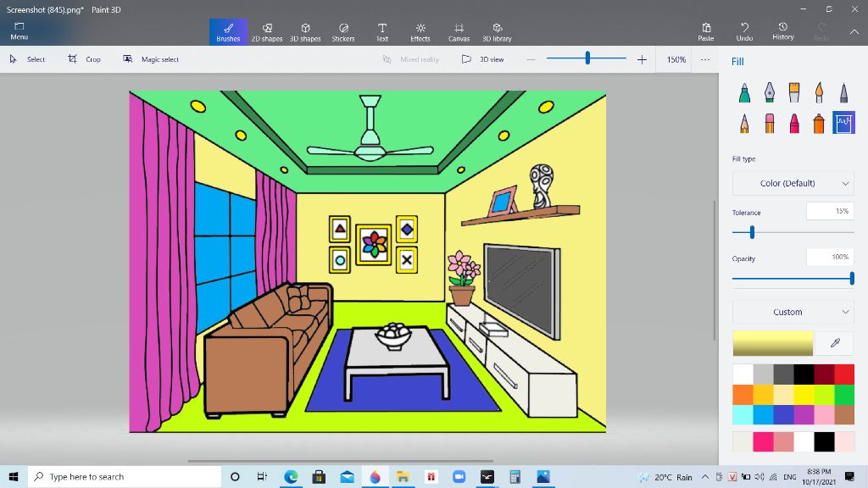This screenshot has height=488, width=868.
Task: Click the Opacity slider handle
Action: click(852, 278)
